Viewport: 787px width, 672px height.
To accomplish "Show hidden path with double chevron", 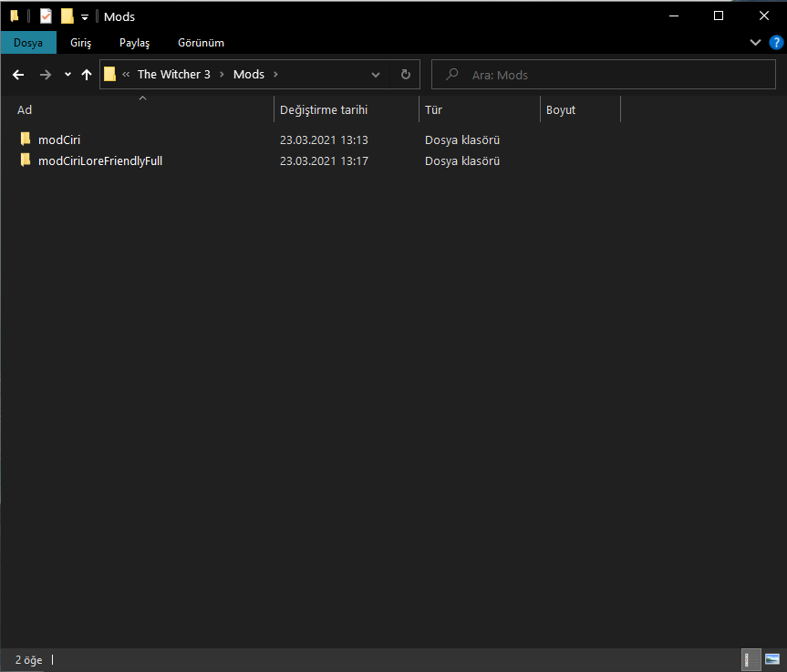I will 126,74.
